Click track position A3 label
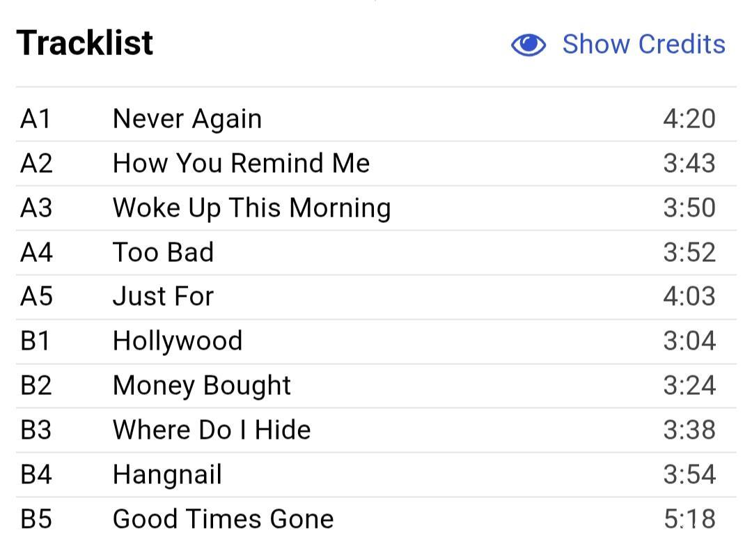 (x=36, y=208)
